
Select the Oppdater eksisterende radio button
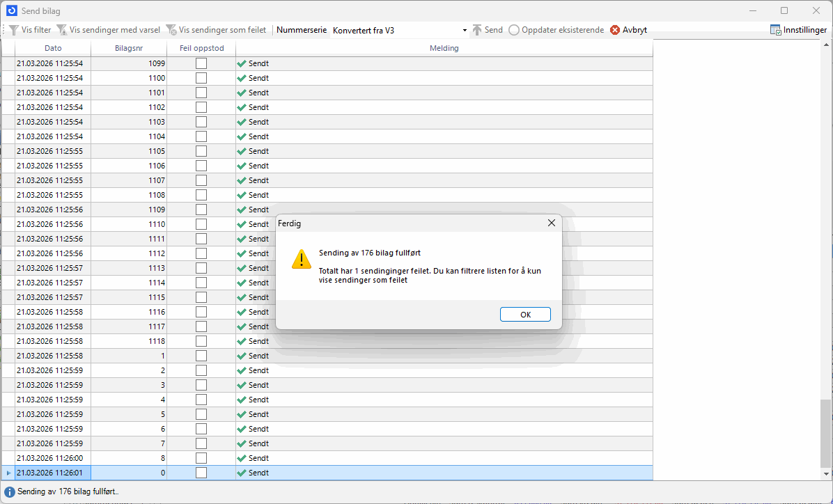(514, 31)
